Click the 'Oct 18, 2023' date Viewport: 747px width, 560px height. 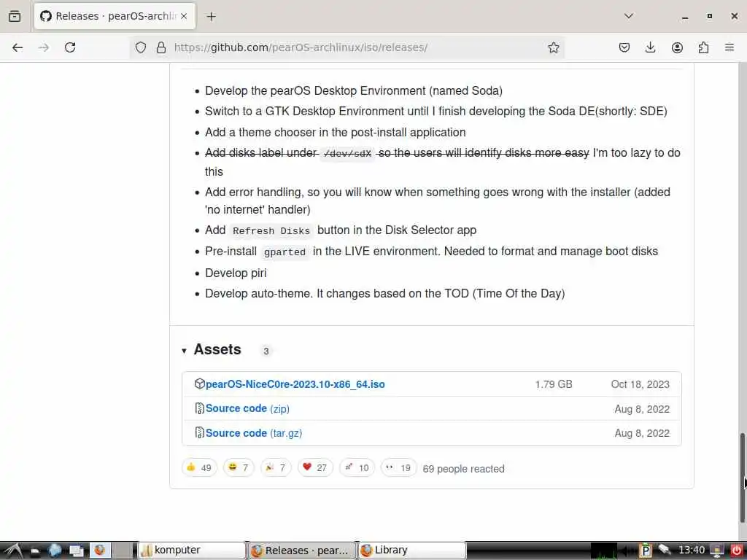640,384
